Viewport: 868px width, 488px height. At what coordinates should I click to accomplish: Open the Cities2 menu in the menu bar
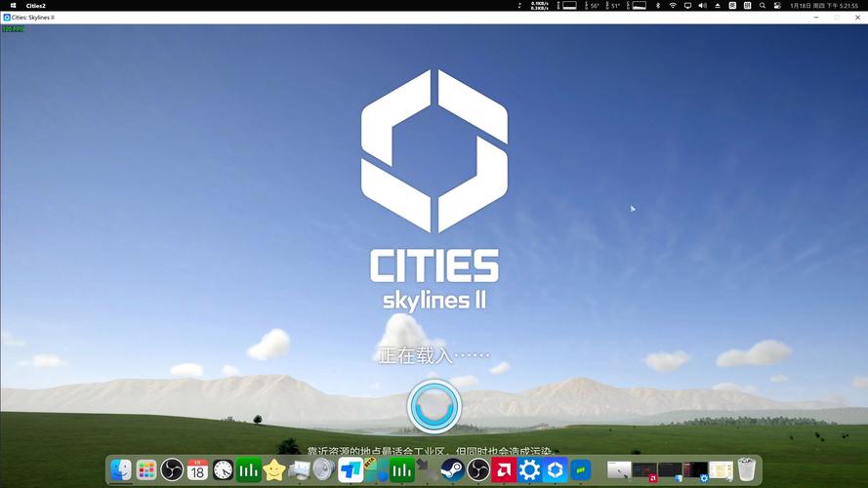click(x=35, y=6)
